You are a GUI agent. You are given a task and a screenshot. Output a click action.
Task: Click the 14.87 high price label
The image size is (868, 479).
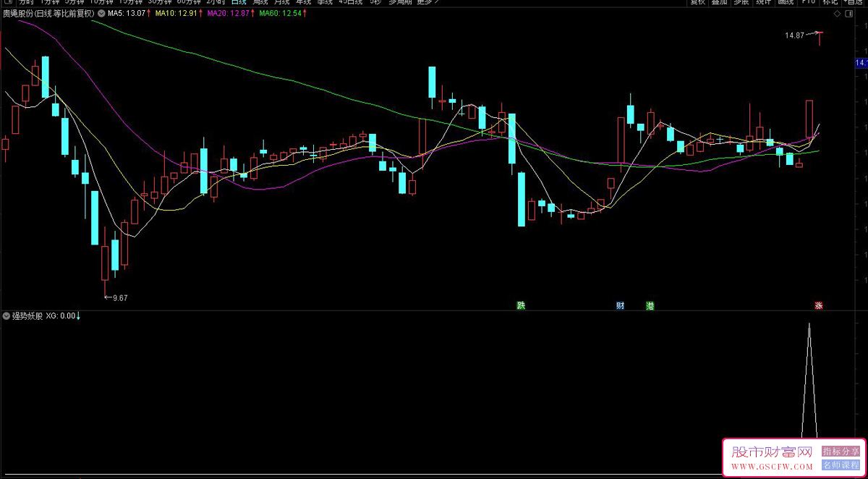pos(795,35)
